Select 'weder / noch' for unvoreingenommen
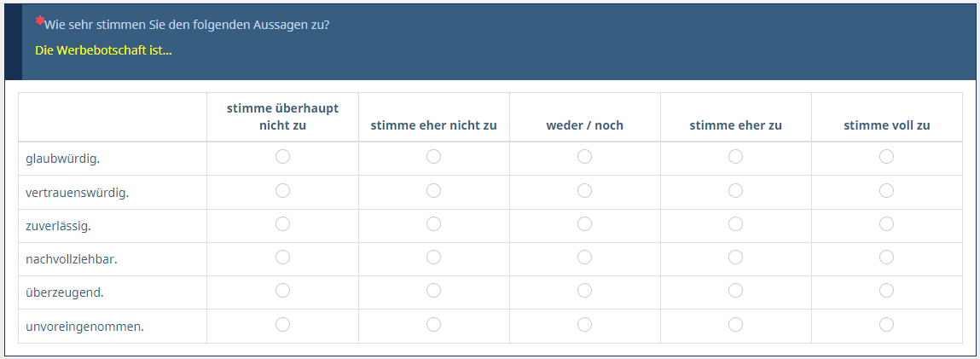The image size is (980, 359). (x=584, y=324)
